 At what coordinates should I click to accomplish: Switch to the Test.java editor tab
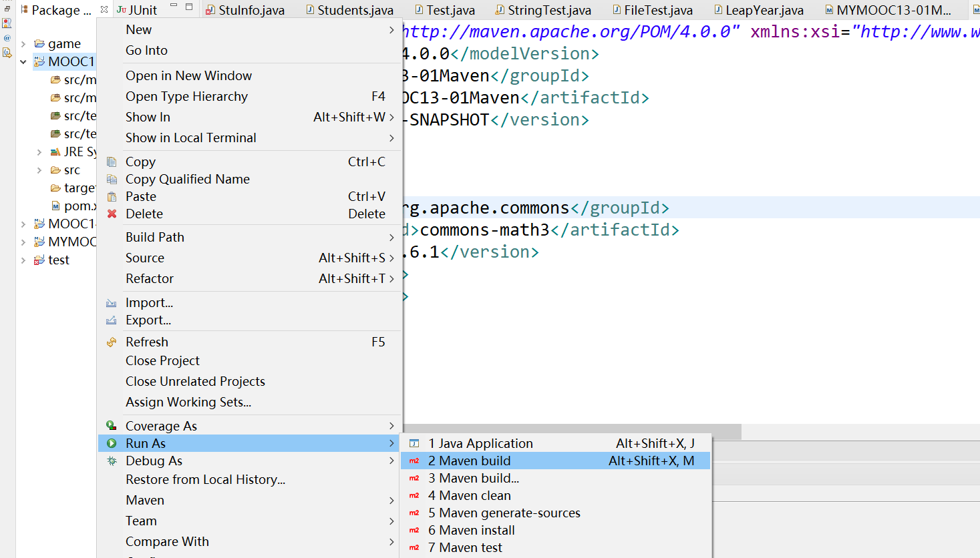coord(445,10)
